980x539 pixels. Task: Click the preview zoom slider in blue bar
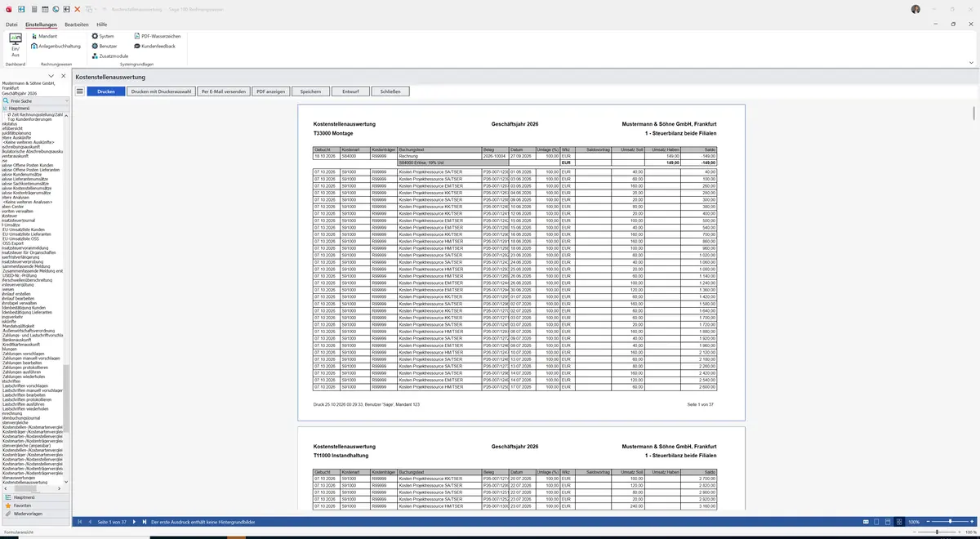(949, 521)
